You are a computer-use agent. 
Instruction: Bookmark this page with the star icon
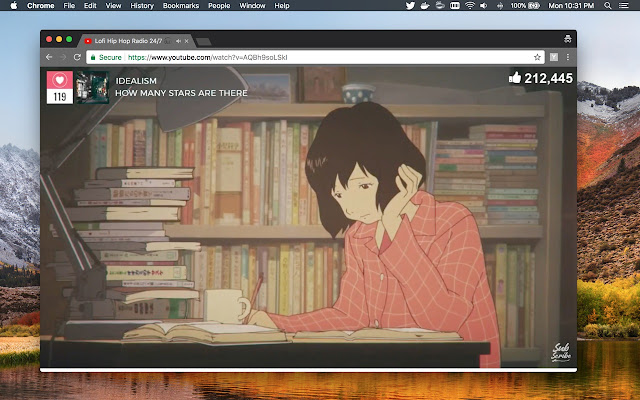pyautogui.click(x=537, y=57)
